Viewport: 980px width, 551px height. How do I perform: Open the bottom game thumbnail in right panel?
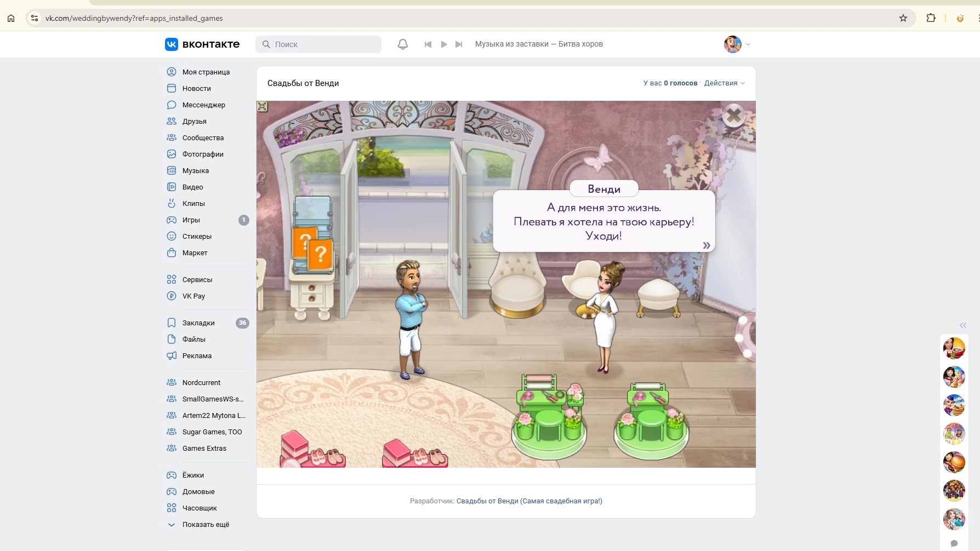point(954,519)
